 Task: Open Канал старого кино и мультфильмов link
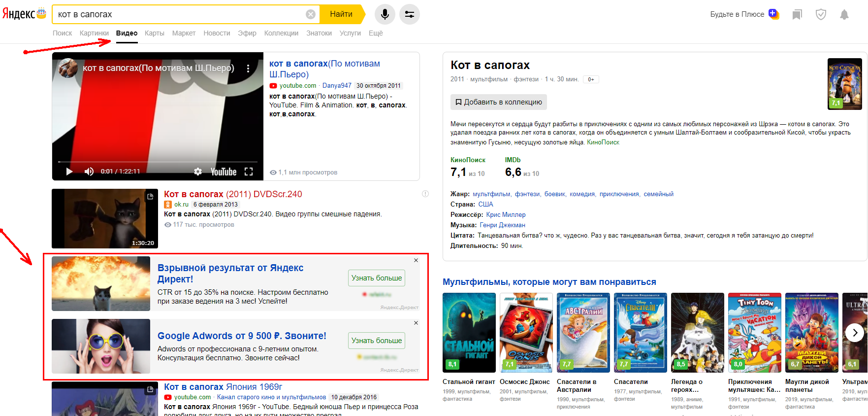pos(271,397)
